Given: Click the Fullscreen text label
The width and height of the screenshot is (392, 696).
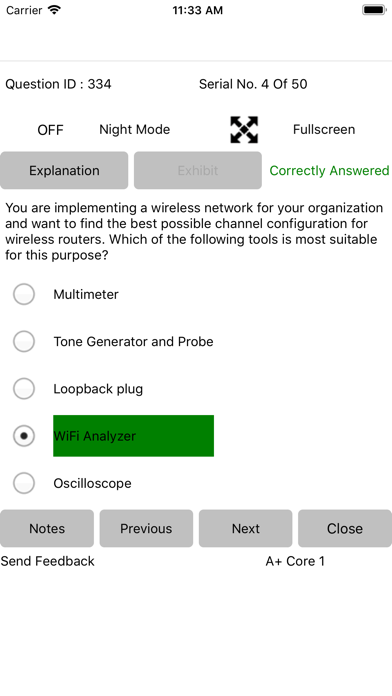Looking at the screenshot, I should [324, 130].
